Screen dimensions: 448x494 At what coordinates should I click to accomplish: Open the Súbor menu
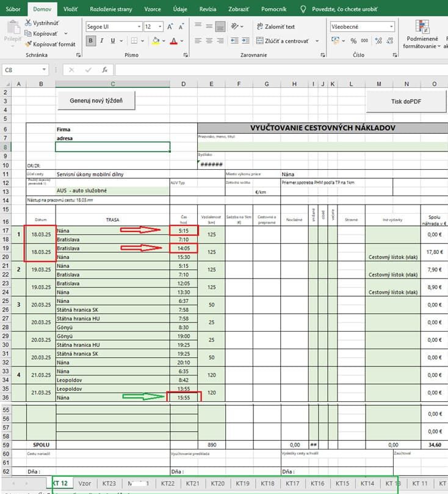tap(13, 9)
